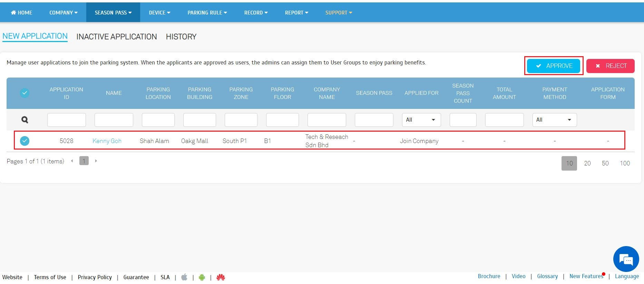
Task: Set page size to 50 items
Action: click(x=605, y=163)
